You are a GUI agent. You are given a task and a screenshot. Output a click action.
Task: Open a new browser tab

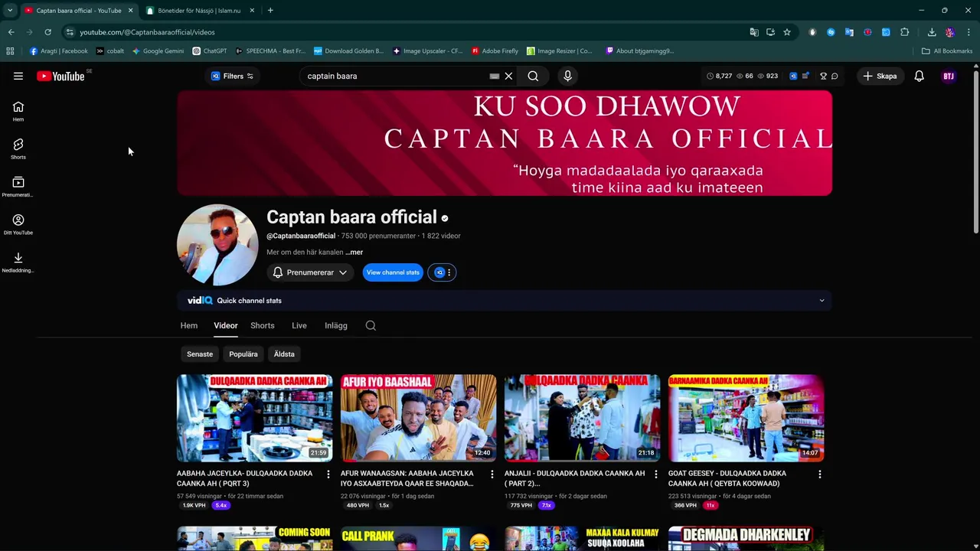click(x=270, y=11)
